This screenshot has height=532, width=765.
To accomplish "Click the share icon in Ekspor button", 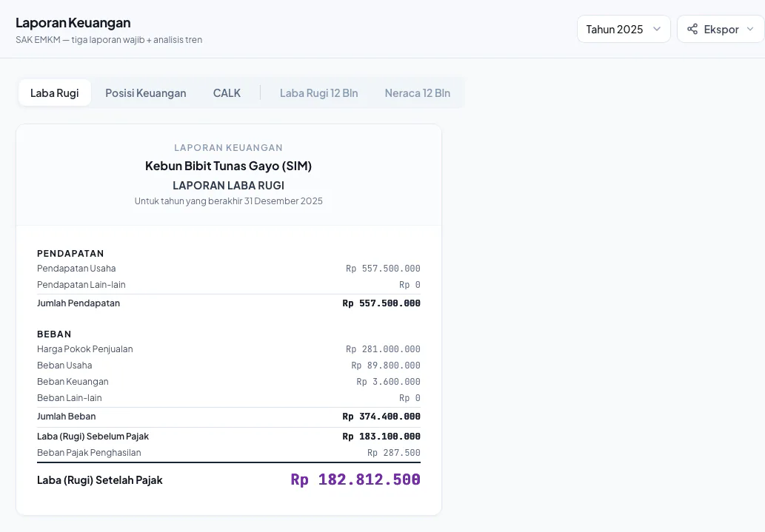I will tap(692, 30).
